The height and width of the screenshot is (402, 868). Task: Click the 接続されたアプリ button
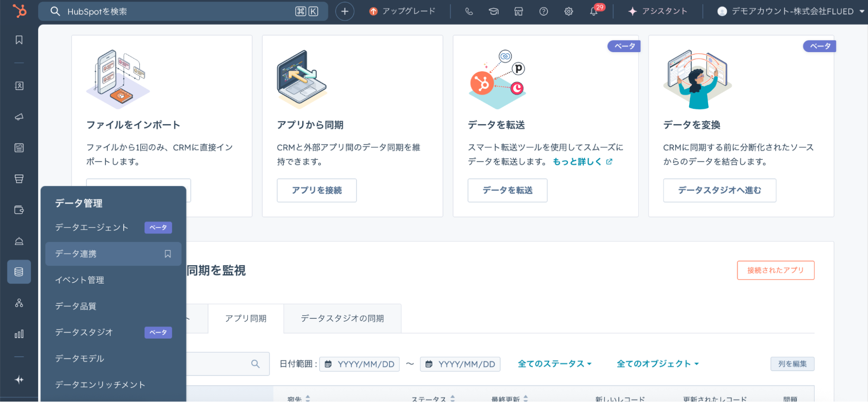point(775,270)
